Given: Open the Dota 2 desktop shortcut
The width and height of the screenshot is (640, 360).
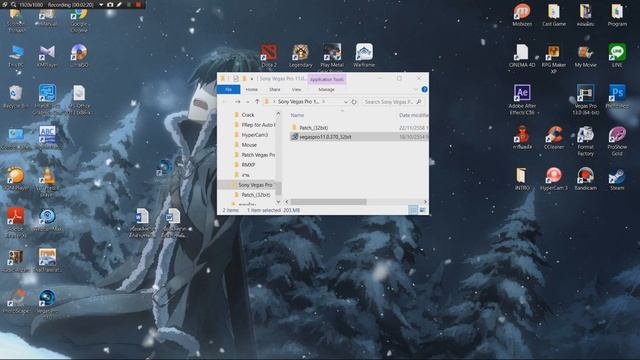Looking at the screenshot, I should click(x=269, y=56).
